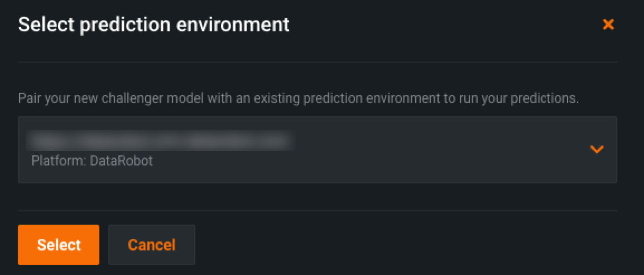Expand the prediction environment dropdown chevron
This screenshot has height=275, width=644.
pyautogui.click(x=597, y=149)
